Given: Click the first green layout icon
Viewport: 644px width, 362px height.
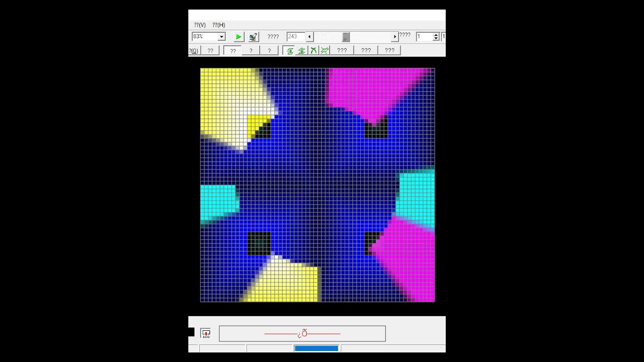Looking at the screenshot, I should point(290,50).
